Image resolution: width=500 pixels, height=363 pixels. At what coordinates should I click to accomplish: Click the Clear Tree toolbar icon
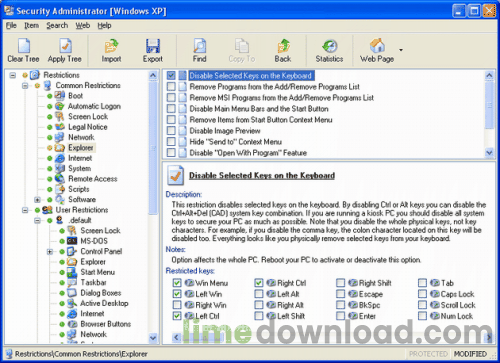(24, 46)
